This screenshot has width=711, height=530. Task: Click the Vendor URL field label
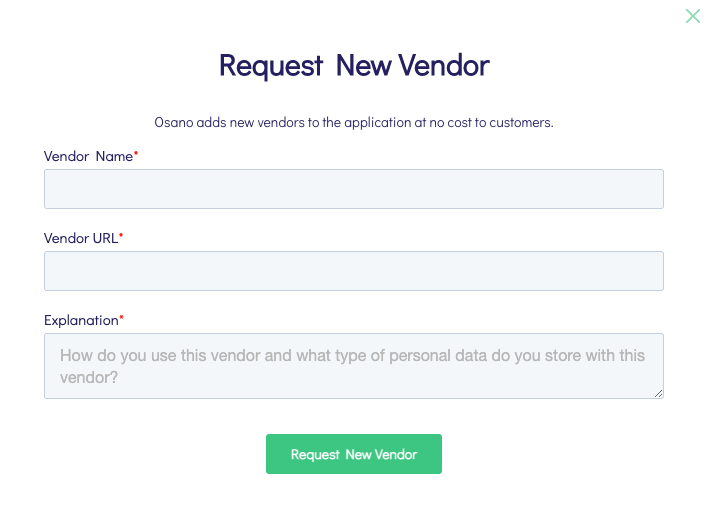80,238
